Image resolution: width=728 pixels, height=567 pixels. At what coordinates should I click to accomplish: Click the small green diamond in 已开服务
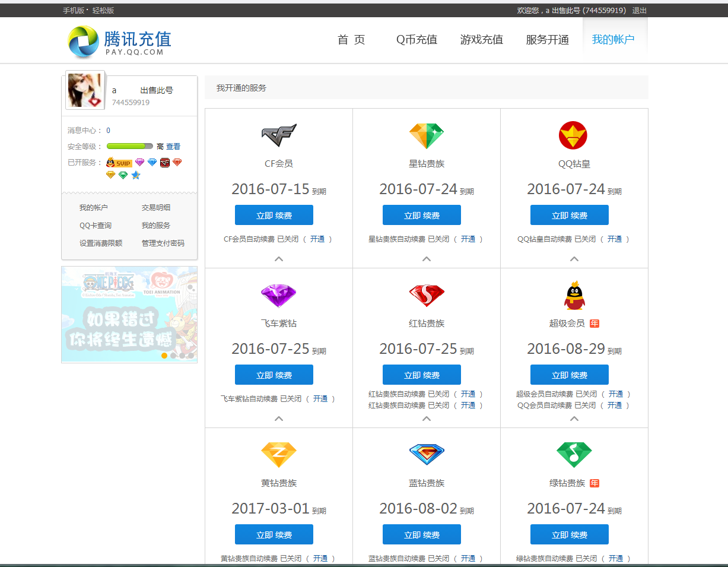coord(123,175)
